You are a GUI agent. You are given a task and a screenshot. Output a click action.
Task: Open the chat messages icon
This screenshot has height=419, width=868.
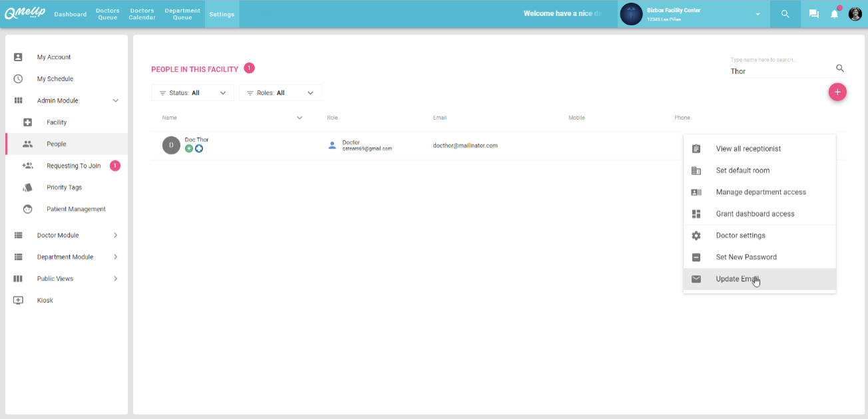[x=813, y=14]
